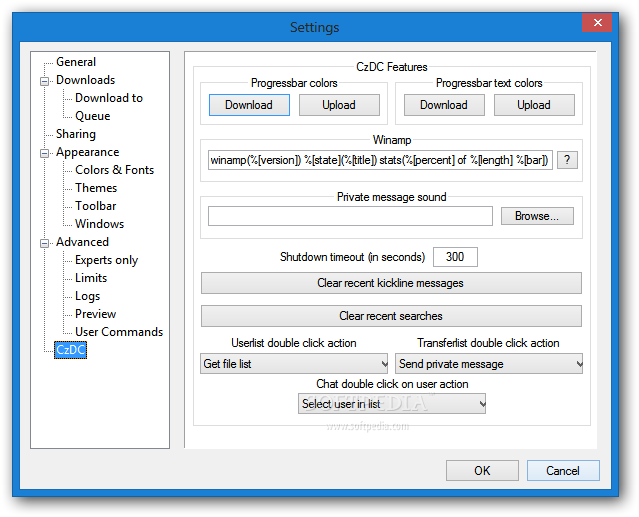Select Sharing in the tree

76,134
